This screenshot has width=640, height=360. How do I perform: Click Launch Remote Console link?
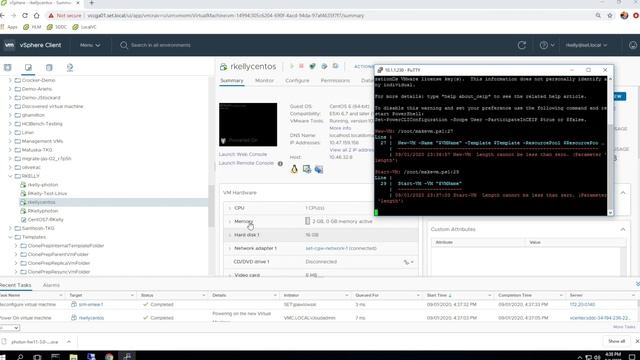[246, 163]
